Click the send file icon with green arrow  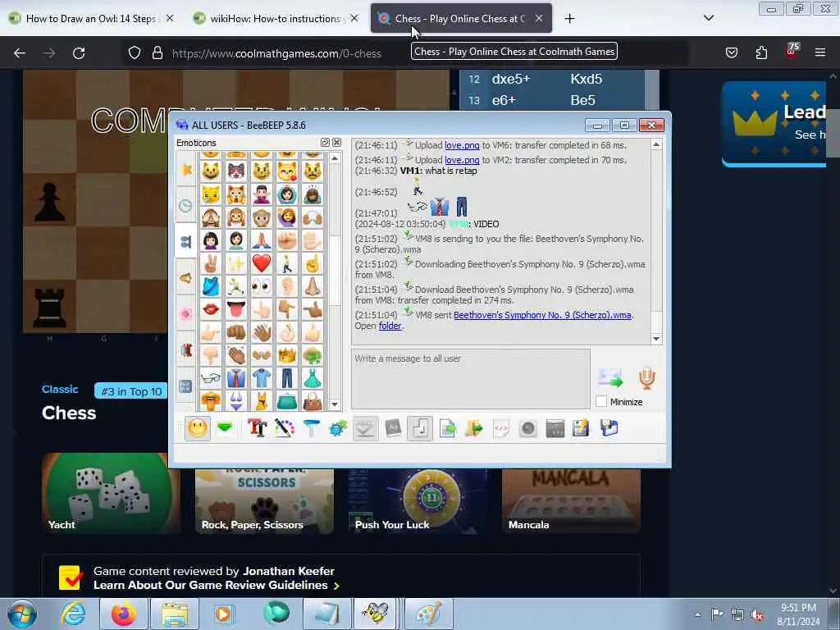click(447, 428)
